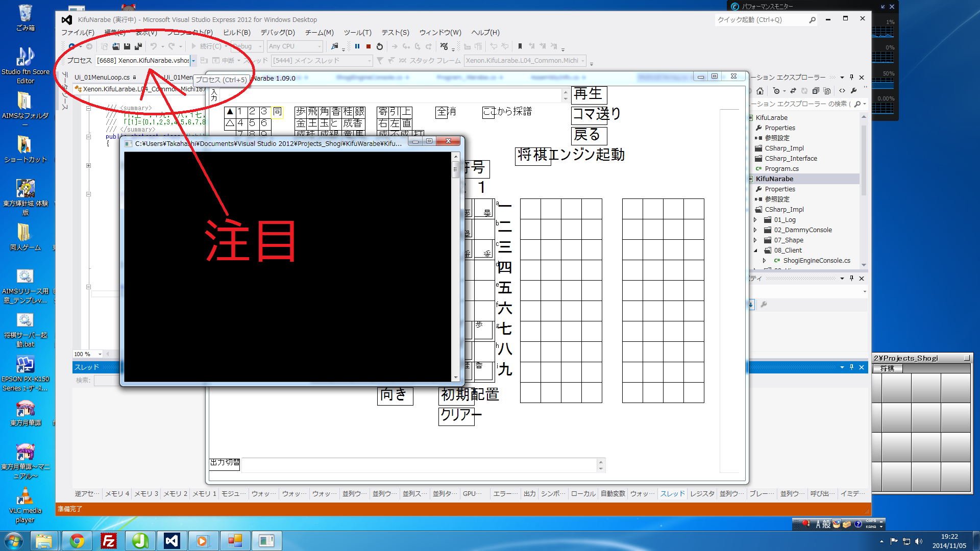980x551 pixels.
Task: Click the Restart debugging icon
Action: (x=380, y=46)
